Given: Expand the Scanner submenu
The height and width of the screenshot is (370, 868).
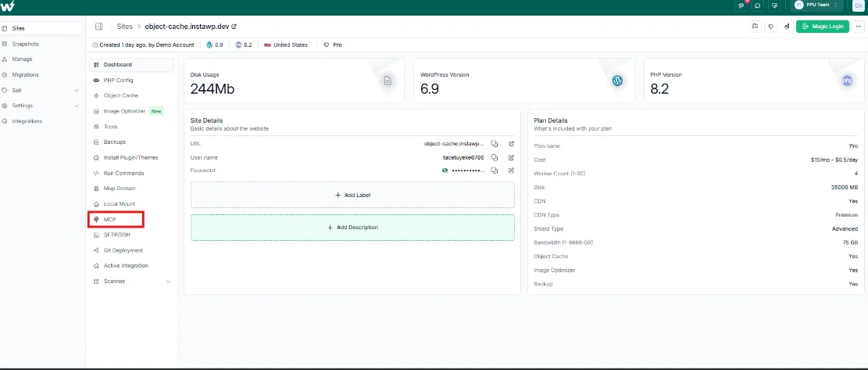Looking at the screenshot, I should click(x=168, y=282).
